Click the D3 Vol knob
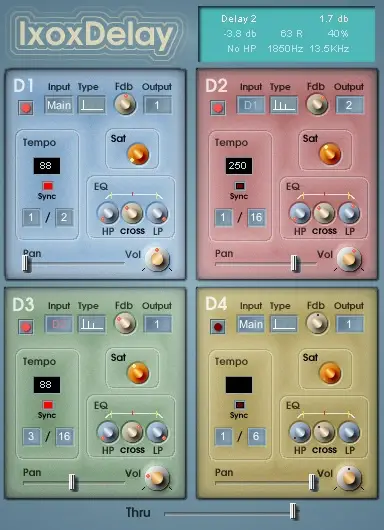Screen dimensions: 384x530 [157, 478]
